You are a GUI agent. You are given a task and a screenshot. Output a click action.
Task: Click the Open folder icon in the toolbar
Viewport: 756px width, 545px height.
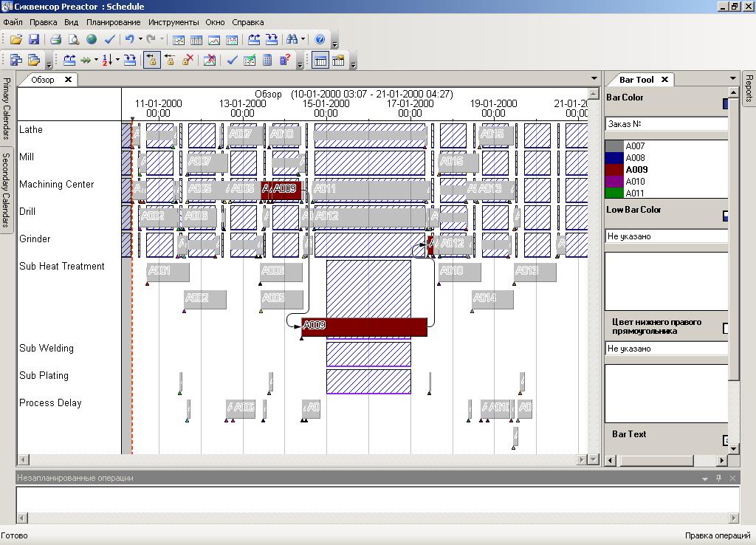16,40
